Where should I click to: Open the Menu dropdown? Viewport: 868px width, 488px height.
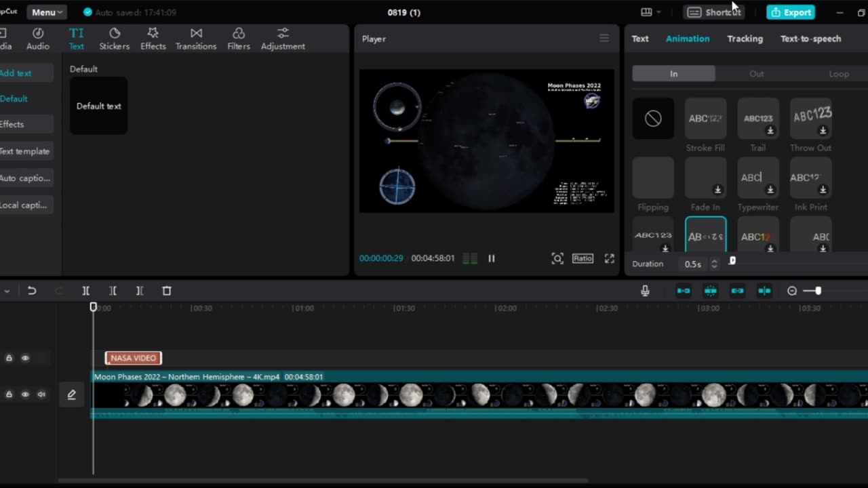[47, 12]
